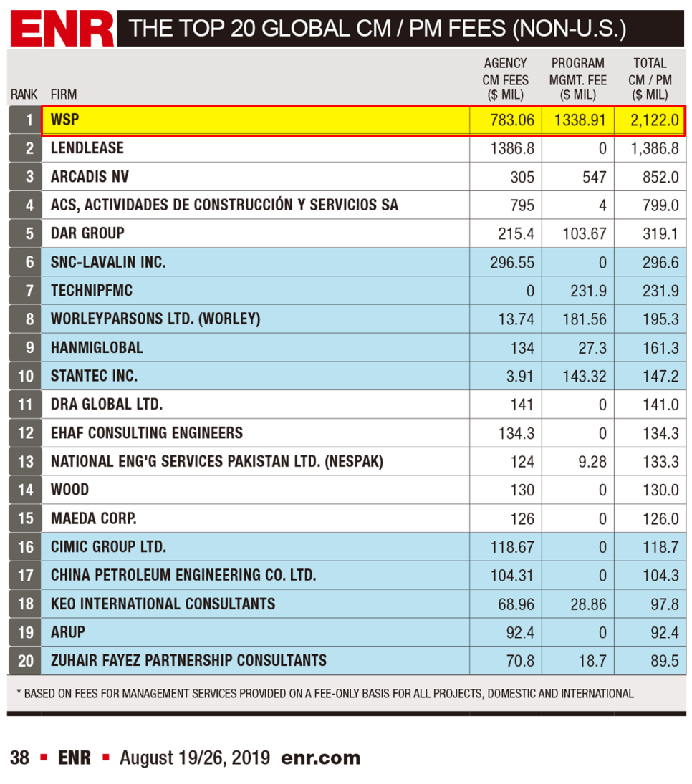
Task: Select Arcadis total 852.0
Action: point(661,178)
